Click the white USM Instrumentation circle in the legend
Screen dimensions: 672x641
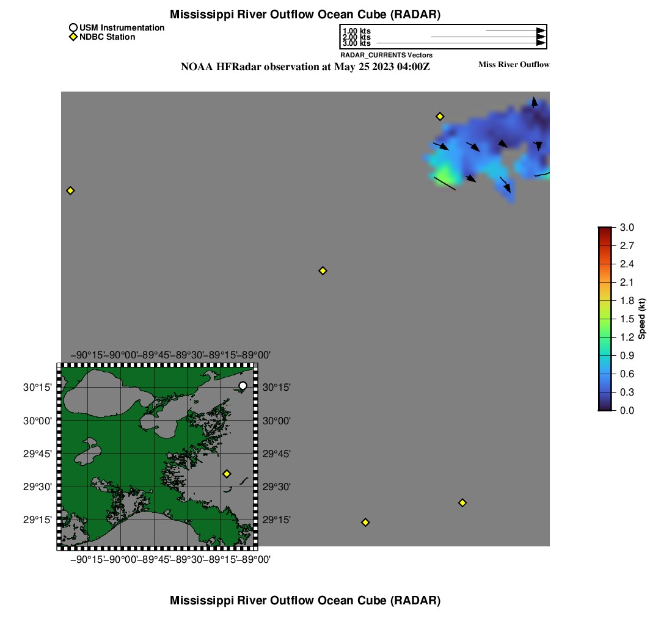coord(73,27)
